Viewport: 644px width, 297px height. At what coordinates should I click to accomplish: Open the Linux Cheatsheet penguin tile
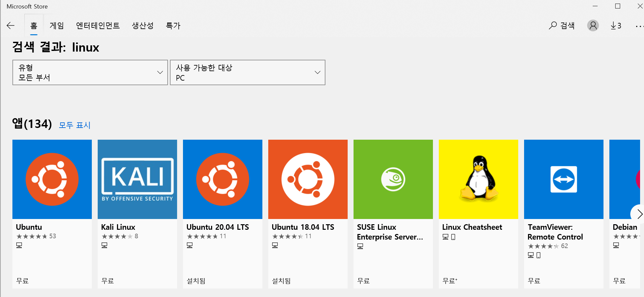(478, 179)
